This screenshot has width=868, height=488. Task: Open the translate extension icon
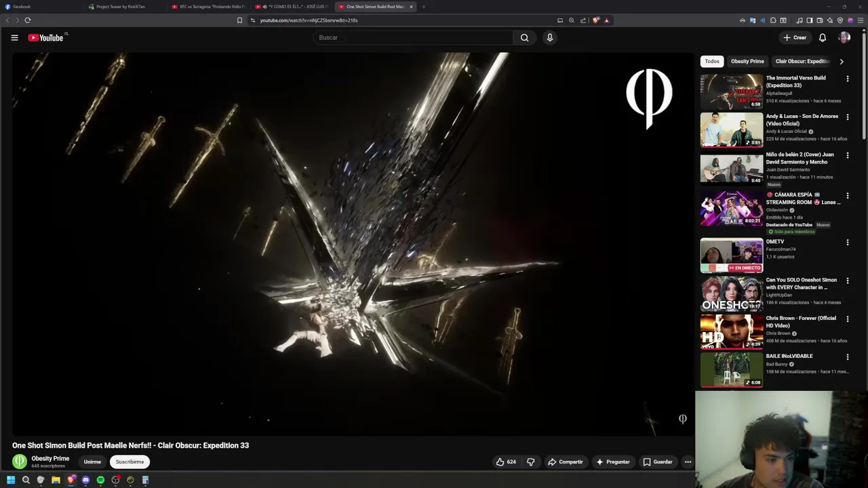(x=753, y=20)
